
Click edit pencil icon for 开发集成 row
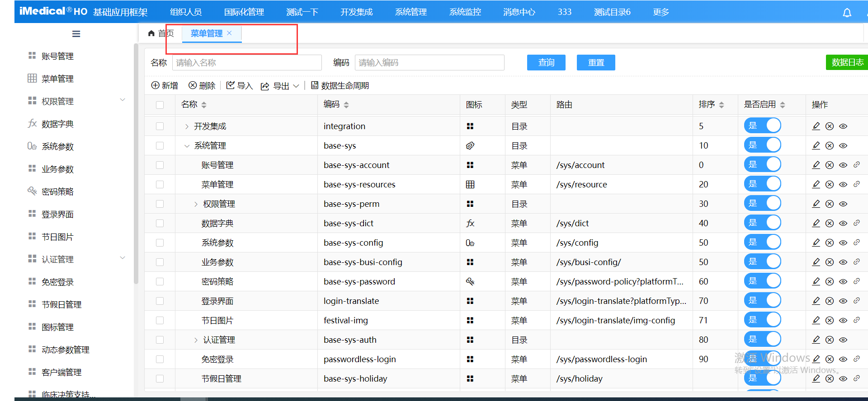coord(816,126)
